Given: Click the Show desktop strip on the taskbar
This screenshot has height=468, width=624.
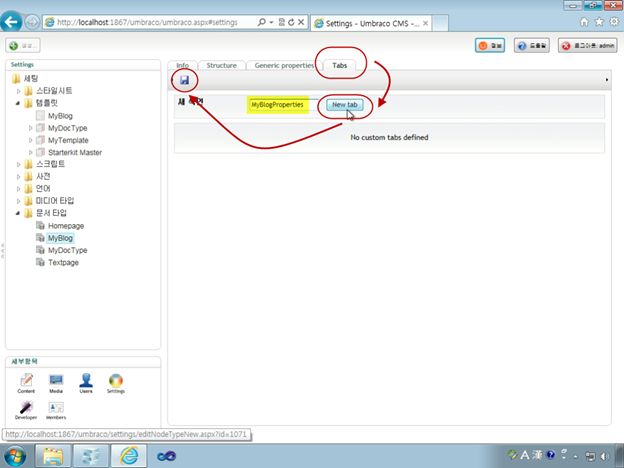Looking at the screenshot, I should 619,456.
